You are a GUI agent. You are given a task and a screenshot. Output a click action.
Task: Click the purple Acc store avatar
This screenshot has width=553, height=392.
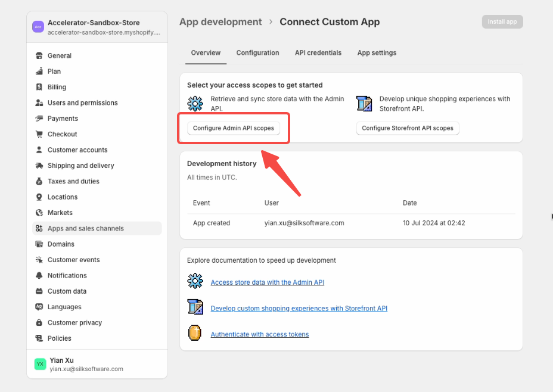pyautogui.click(x=38, y=27)
